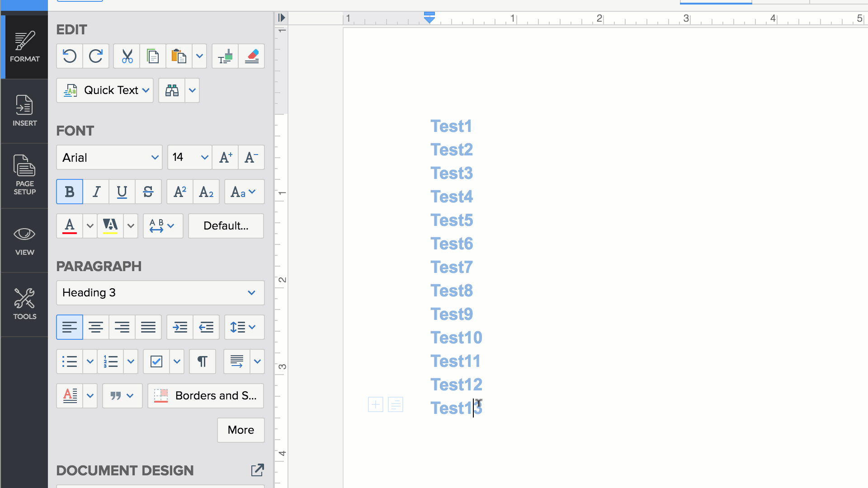
Task: Click the More button
Action: coord(241,430)
